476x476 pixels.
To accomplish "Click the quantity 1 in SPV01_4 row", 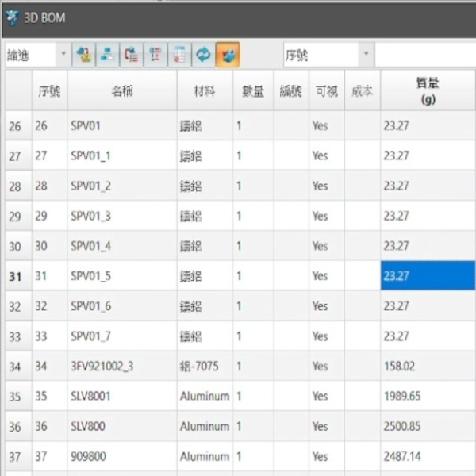I will 253,246.
